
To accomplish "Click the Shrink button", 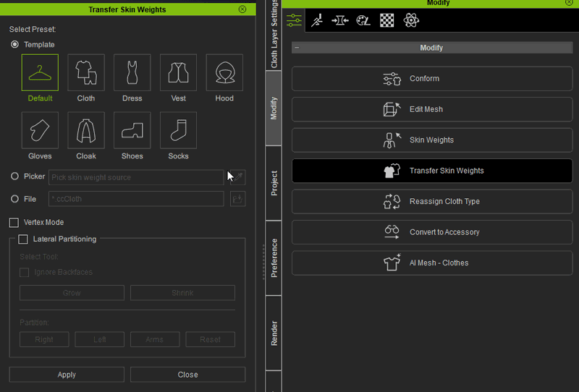I will (182, 293).
